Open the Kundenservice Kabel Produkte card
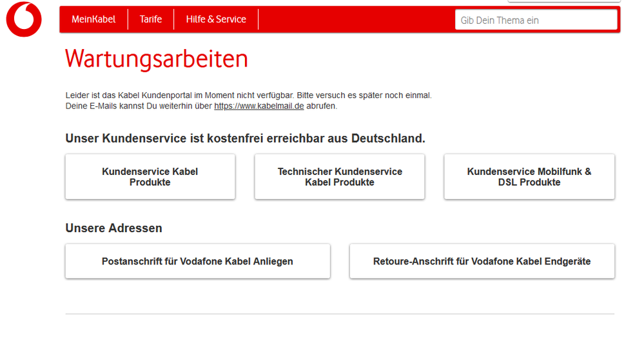This screenshot has height=338, width=644. pos(150,177)
